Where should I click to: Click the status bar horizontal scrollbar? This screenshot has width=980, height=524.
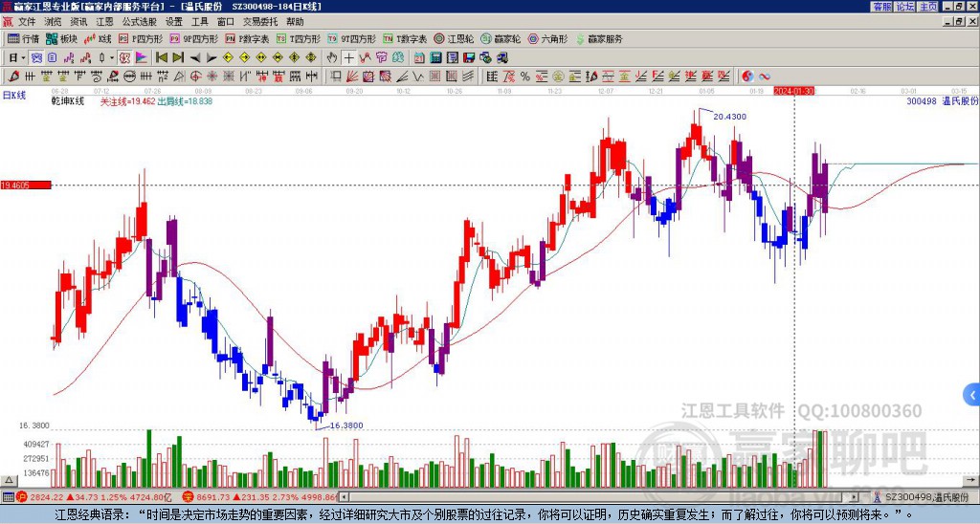tap(599, 497)
